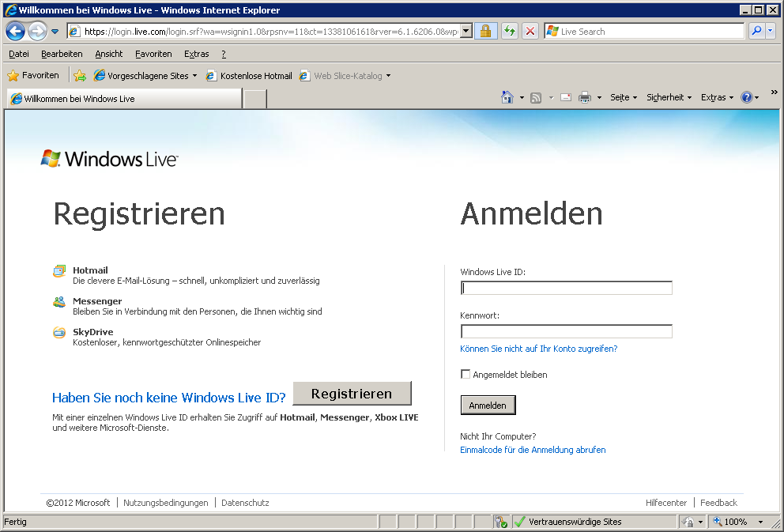Click the Messenger service icon
The image size is (784, 532).
[x=59, y=301]
